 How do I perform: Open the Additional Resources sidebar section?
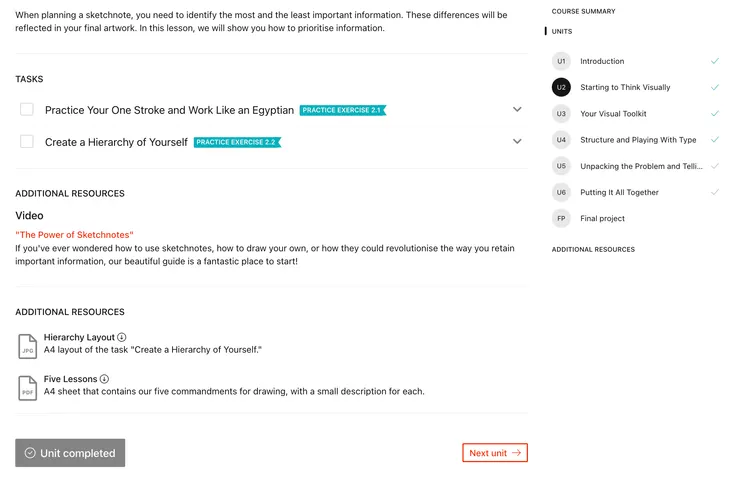pos(593,249)
